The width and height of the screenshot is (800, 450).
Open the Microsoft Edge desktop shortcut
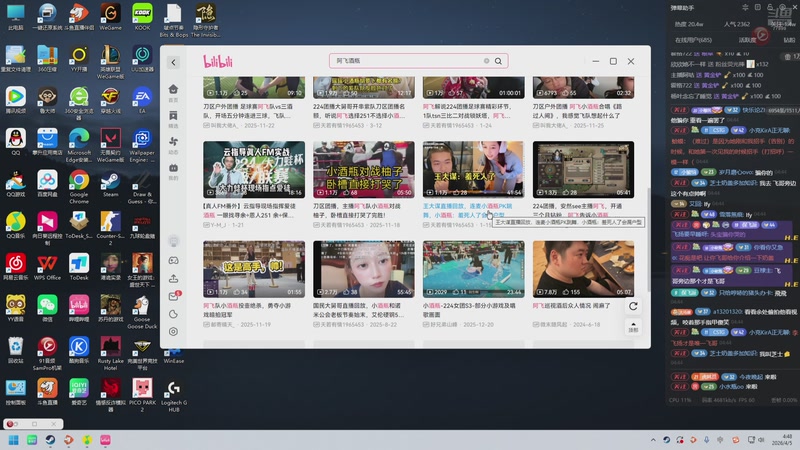pos(79,146)
